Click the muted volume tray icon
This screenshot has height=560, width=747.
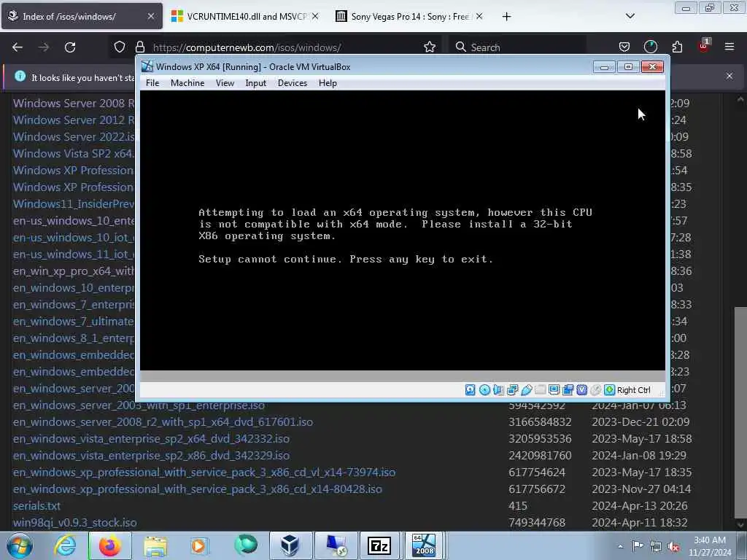click(673, 546)
